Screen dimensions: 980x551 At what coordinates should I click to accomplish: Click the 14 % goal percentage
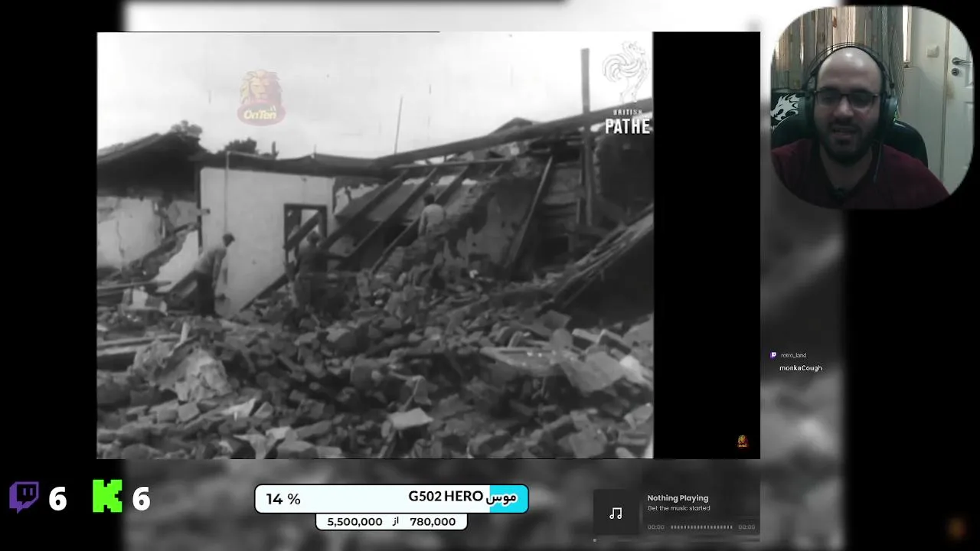pos(283,499)
